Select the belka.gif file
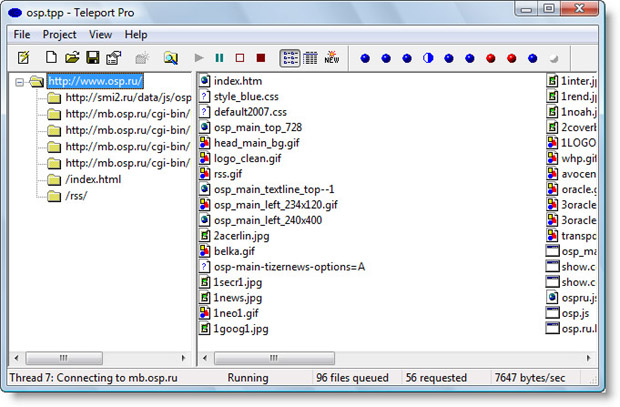This screenshot has height=407, width=620. pos(234,251)
